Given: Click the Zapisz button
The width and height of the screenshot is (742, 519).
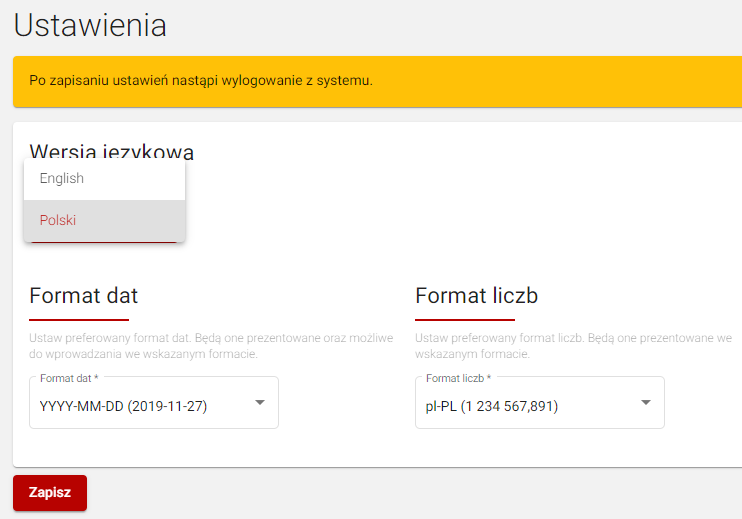Looking at the screenshot, I should [x=50, y=493].
